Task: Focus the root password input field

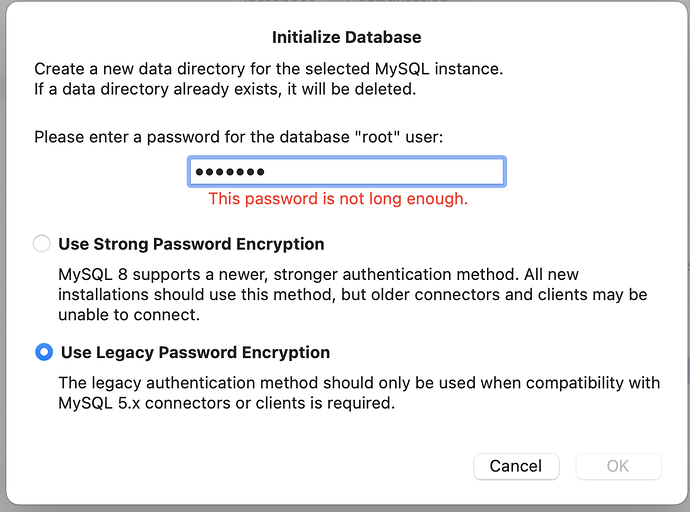Action: click(347, 172)
